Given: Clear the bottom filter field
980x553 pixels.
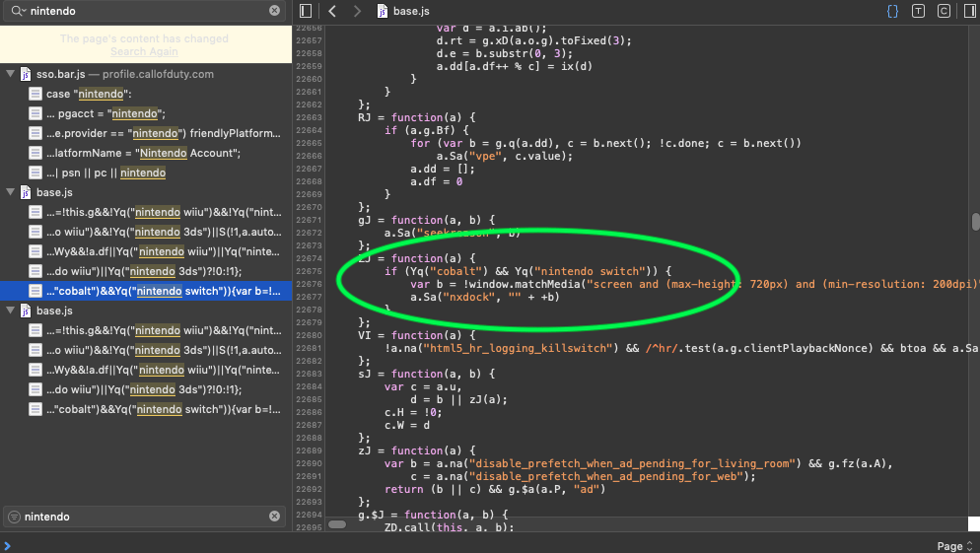Looking at the screenshot, I should click(x=274, y=517).
